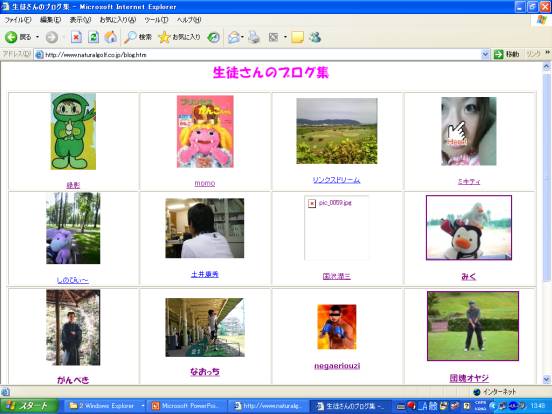Image resolution: width=552 pixels, height=414 pixels.
Task: Click the Mail envelope toolbar icon
Action: [233, 37]
